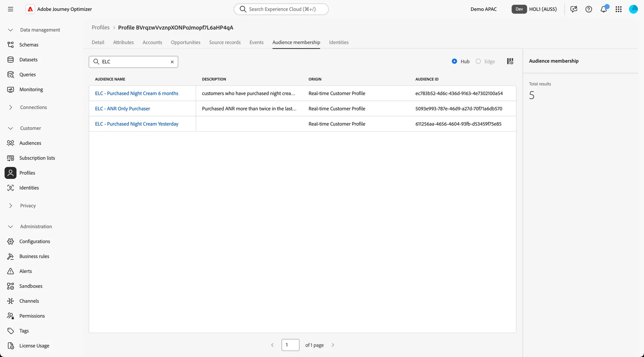The height and width of the screenshot is (357, 644).
Task: Click the Adobe logo icon
Action: point(30,9)
